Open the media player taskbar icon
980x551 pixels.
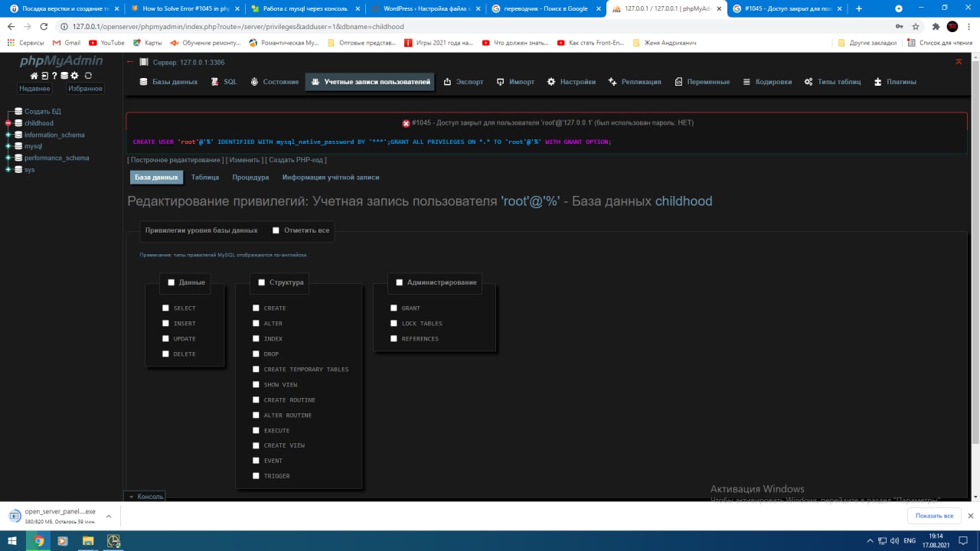[x=63, y=540]
